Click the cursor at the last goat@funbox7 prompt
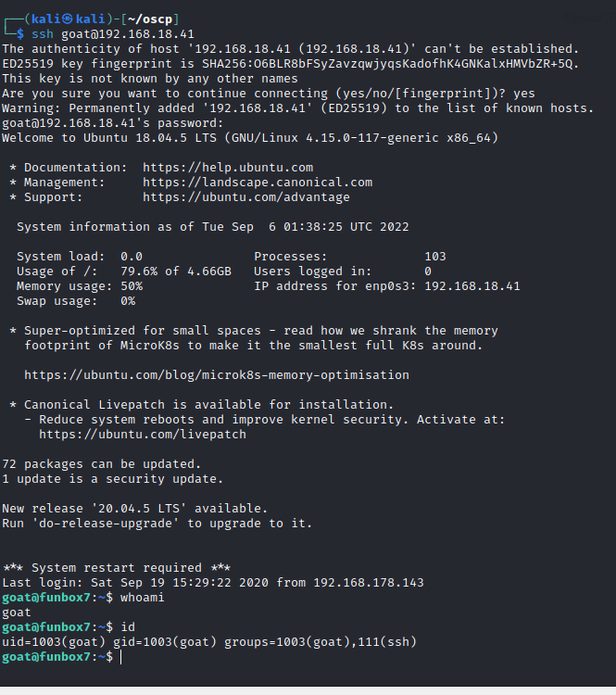Screen dimensions: 616x695 click(x=121, y=657)
